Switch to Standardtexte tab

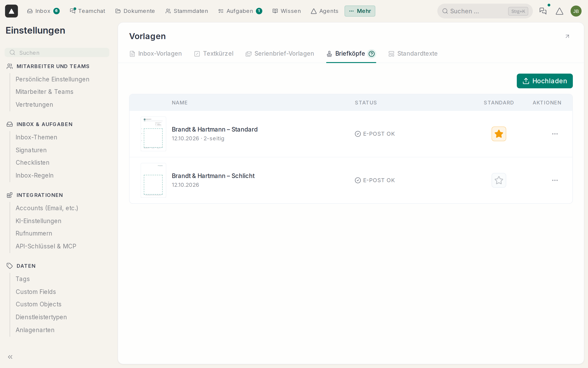(x=413, y=54)
